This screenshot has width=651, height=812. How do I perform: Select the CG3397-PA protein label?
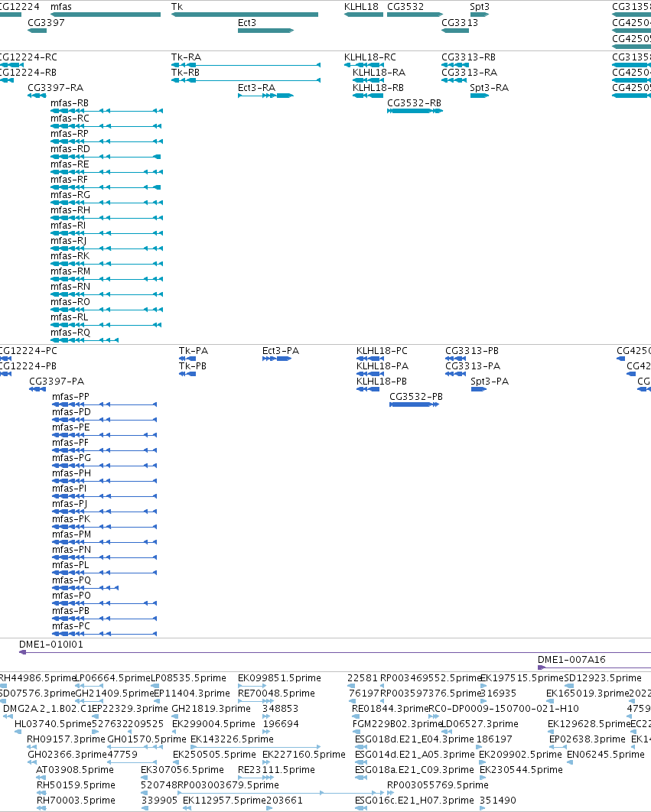pyautogui.click(x=57, y=381)
